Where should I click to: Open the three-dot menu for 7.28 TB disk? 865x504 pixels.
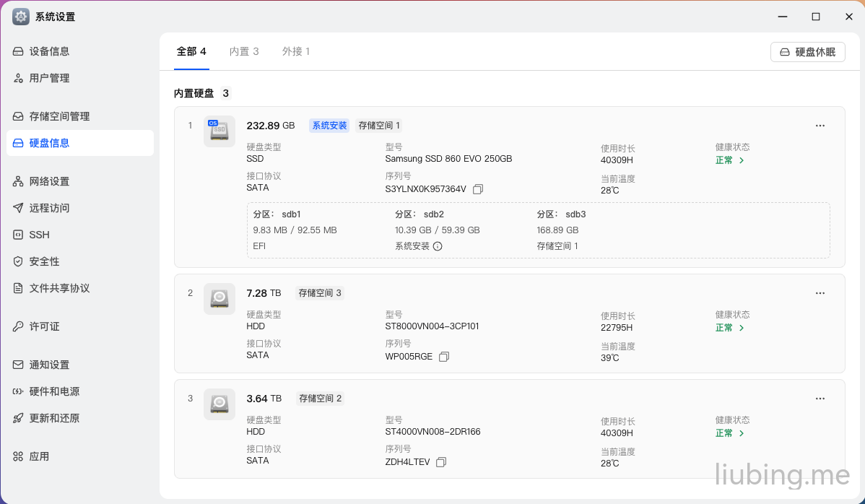[820, 293]
